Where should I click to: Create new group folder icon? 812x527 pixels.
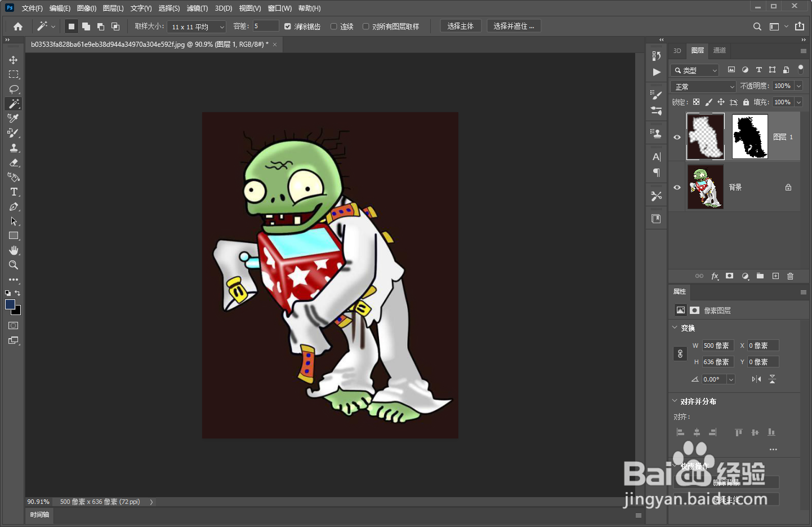tap(760, 276)
